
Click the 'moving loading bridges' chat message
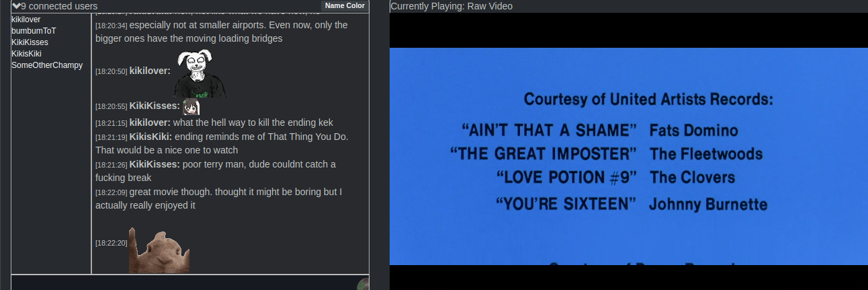(x=222, y=32)
